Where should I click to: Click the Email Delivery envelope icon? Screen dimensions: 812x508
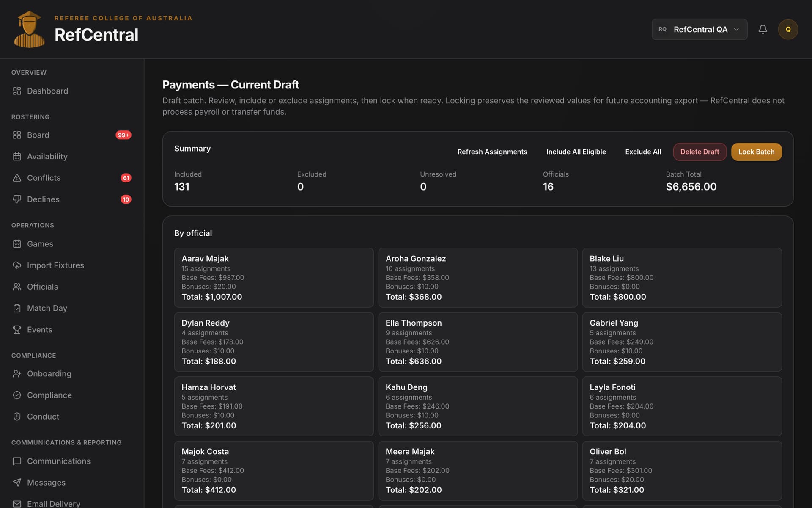coord(17,504)
